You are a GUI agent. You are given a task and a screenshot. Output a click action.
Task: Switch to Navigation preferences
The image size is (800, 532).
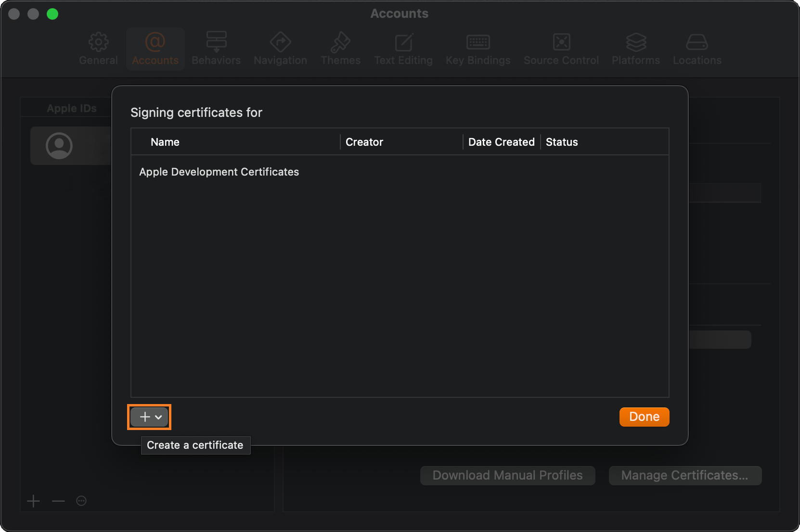280,49
